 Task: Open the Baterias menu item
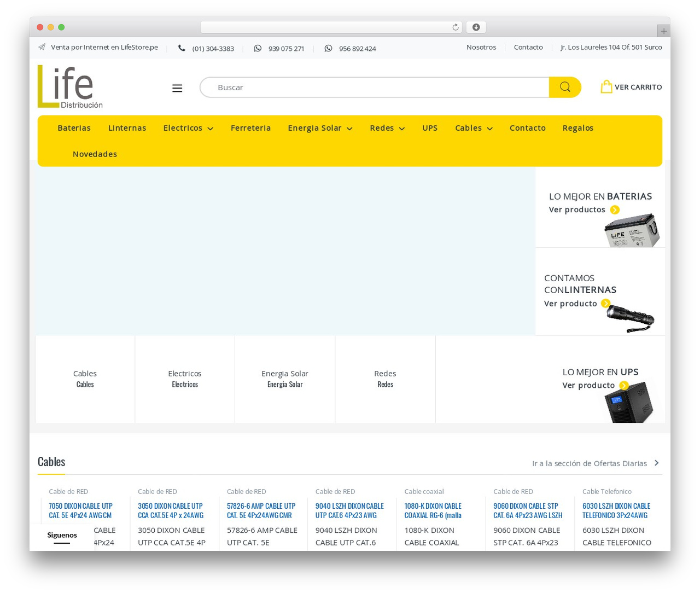[74, 128]
